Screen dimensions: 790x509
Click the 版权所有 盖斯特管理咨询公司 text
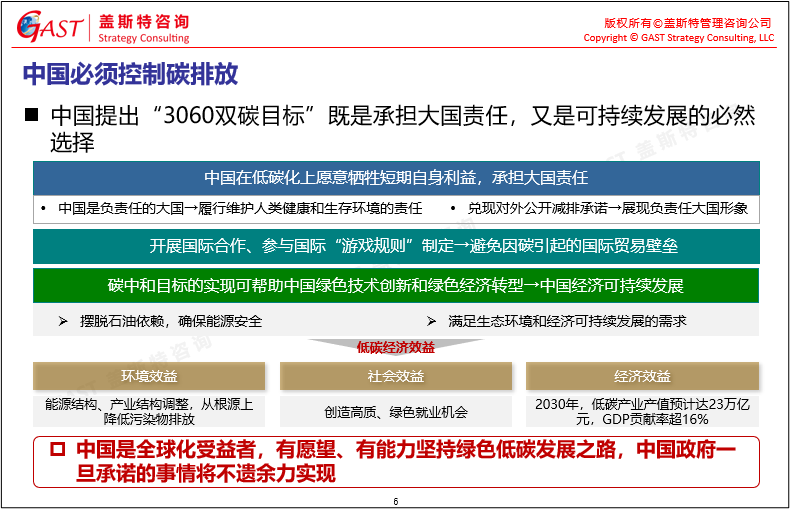[x=688, y=22]
